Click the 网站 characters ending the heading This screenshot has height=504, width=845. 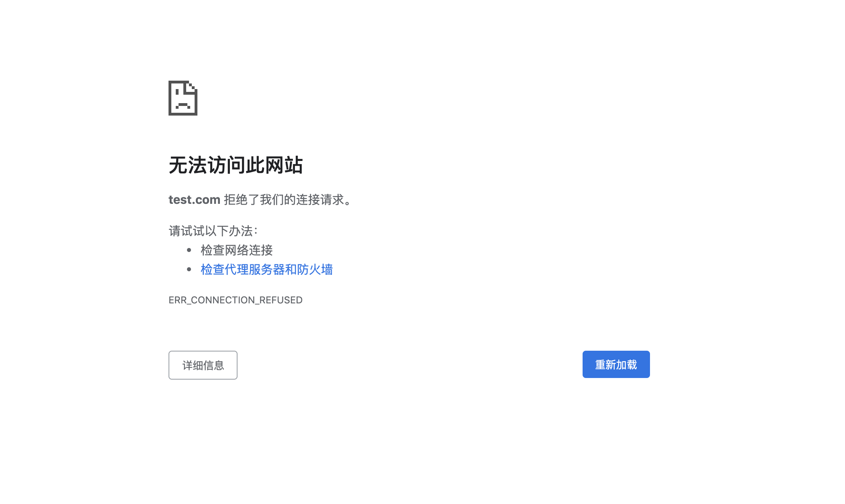284,165
